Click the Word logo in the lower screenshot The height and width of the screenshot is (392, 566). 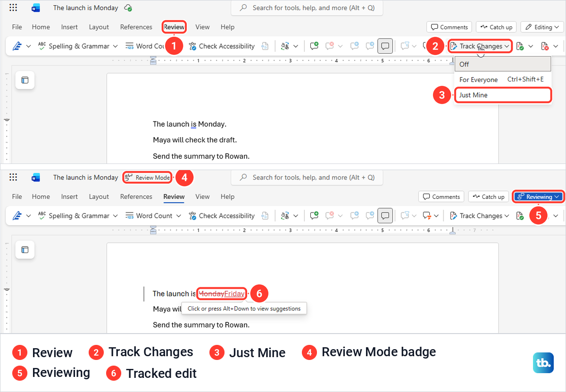tap(35, 178)
